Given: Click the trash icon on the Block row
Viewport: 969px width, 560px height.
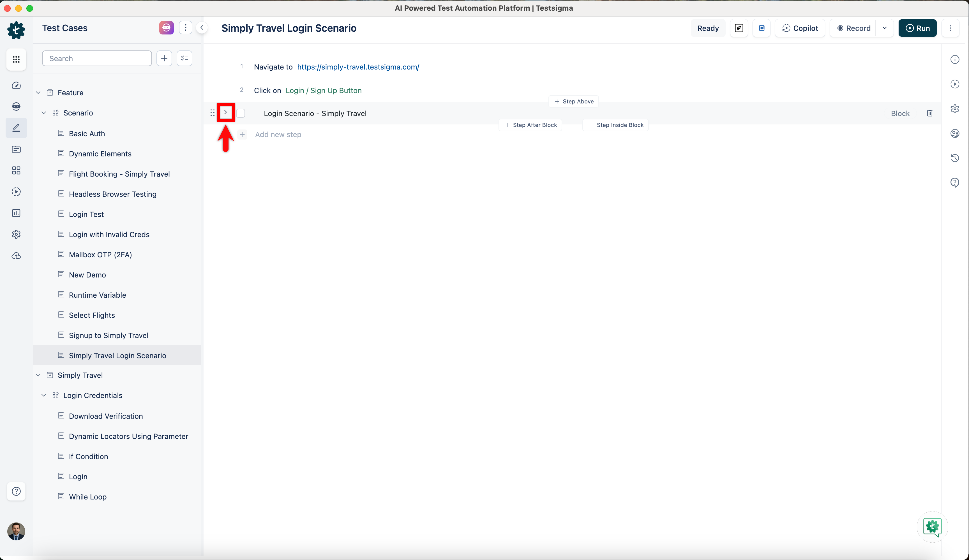Looking at the screenshot, I should tap(929, 114).
